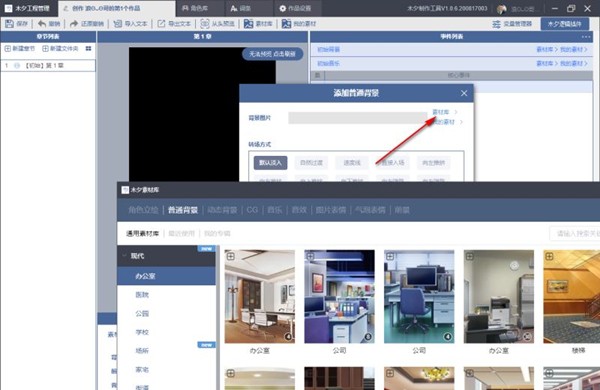
Task: Open the 木夕工程管理 tab
Action: click(28, 8)
